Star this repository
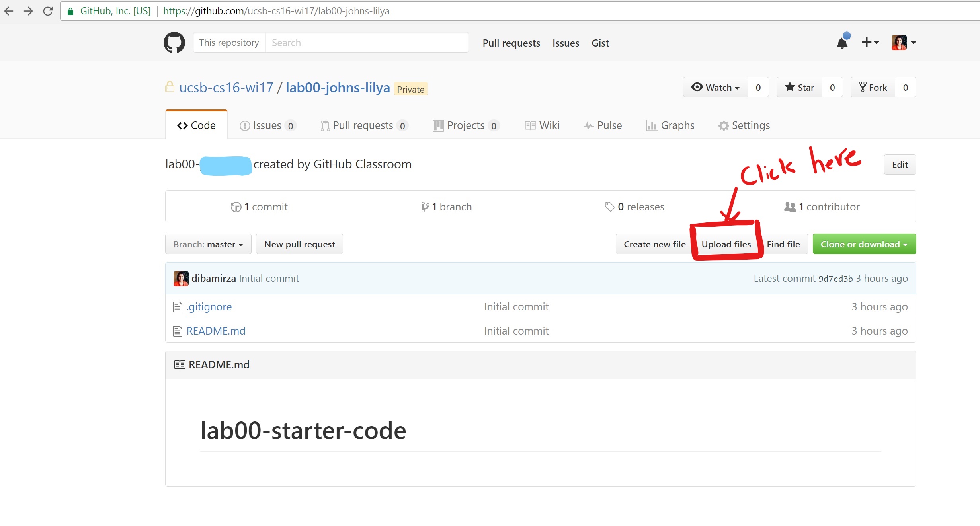 (x=799, y=87)
